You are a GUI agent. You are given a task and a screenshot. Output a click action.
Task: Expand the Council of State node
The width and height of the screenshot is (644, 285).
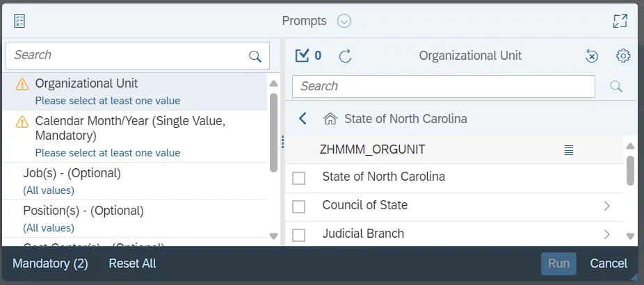[606, 206]
